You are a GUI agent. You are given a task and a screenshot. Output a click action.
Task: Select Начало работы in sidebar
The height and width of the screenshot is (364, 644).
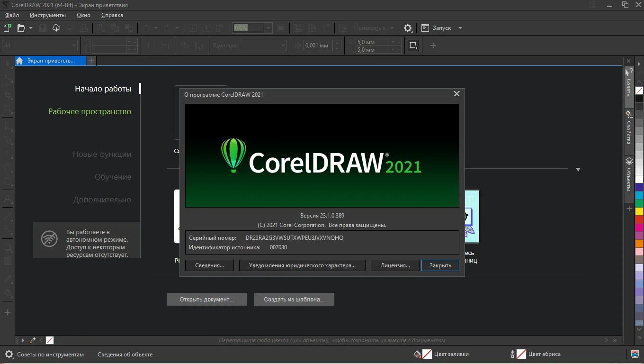pos(103,89)
